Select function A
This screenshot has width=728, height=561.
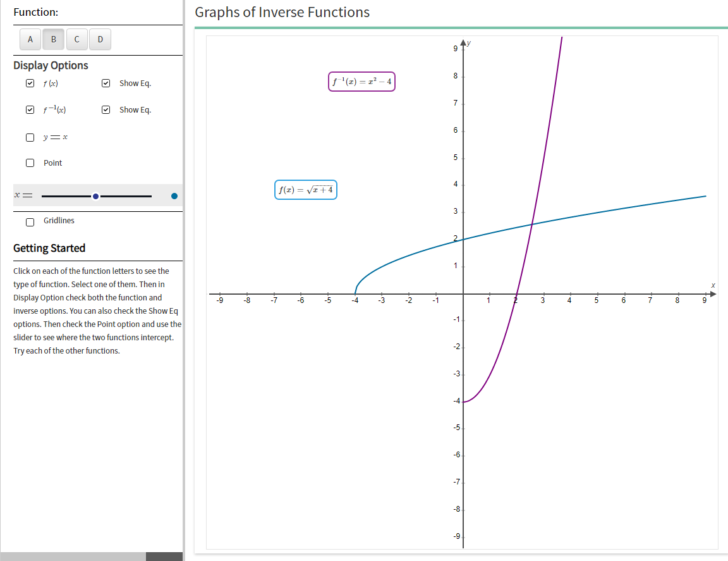pyautogui.click(x=30, y=39)
